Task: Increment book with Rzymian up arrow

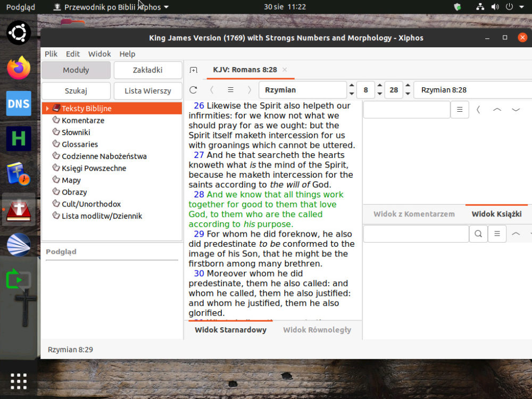Action: tap(352, 86)
